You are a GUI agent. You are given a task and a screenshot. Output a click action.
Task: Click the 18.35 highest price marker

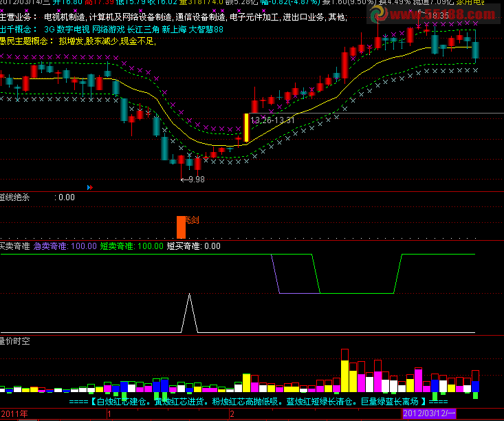436,15
